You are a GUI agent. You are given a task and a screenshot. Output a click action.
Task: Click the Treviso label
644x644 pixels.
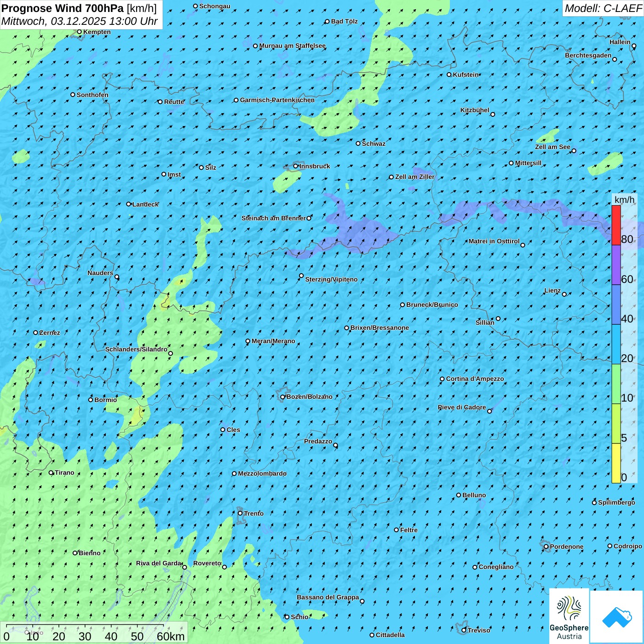click(479, 630)
